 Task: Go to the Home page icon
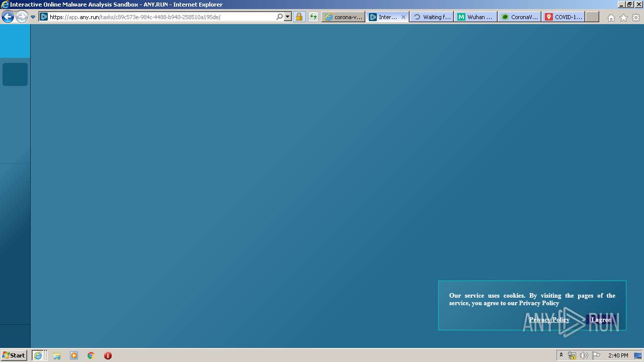[x=611, y=18]
